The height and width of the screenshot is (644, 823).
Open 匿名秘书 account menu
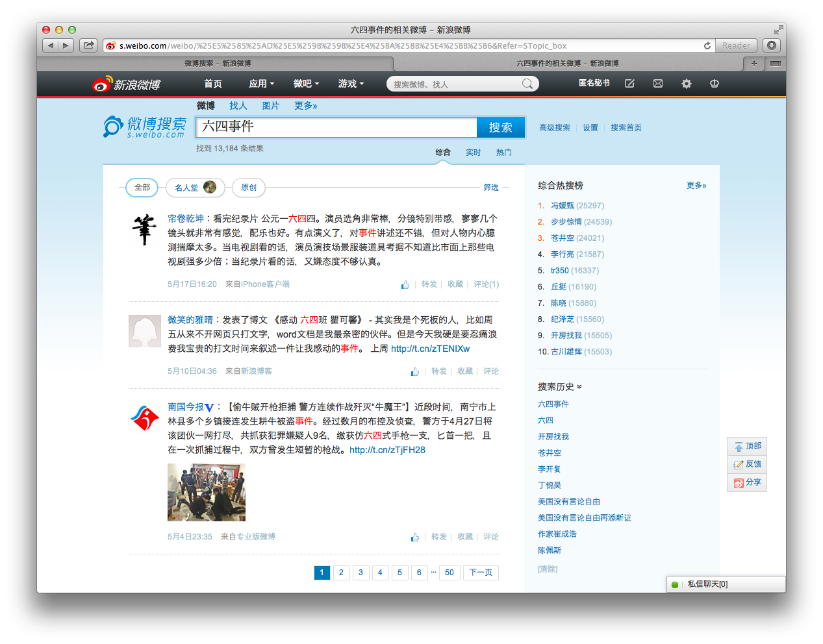pos(594,83)
